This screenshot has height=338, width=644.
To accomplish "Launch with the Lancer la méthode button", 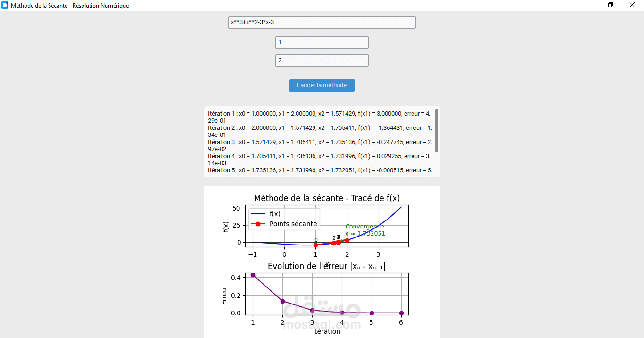I will pos(322,85).
